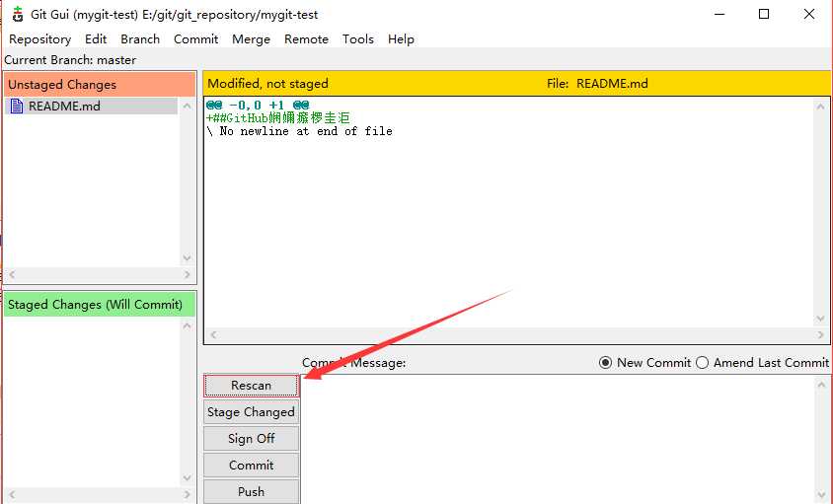Click the 'Current Branch: master' label
The width and height of the screenshot is (833, 504).
[x=70, y=60]
